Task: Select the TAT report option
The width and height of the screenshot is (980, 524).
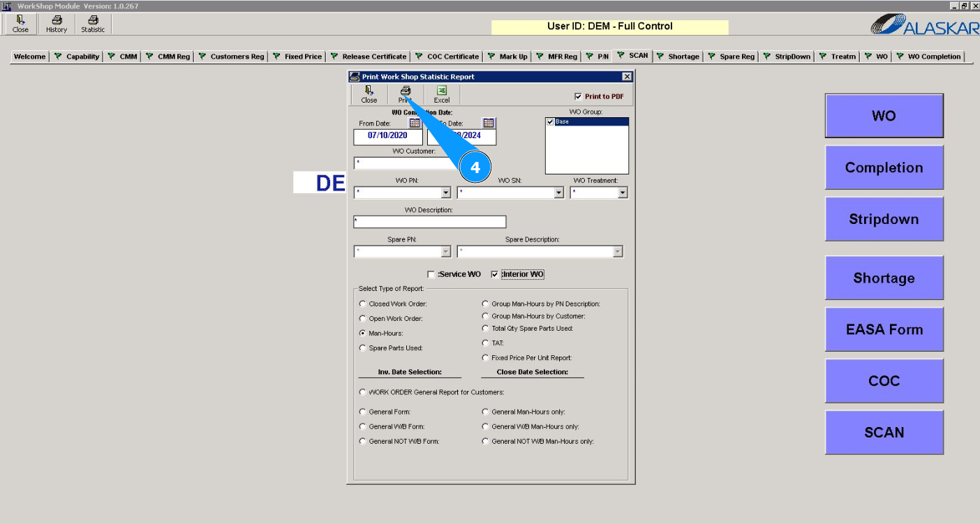Action: tap(485, 343)
